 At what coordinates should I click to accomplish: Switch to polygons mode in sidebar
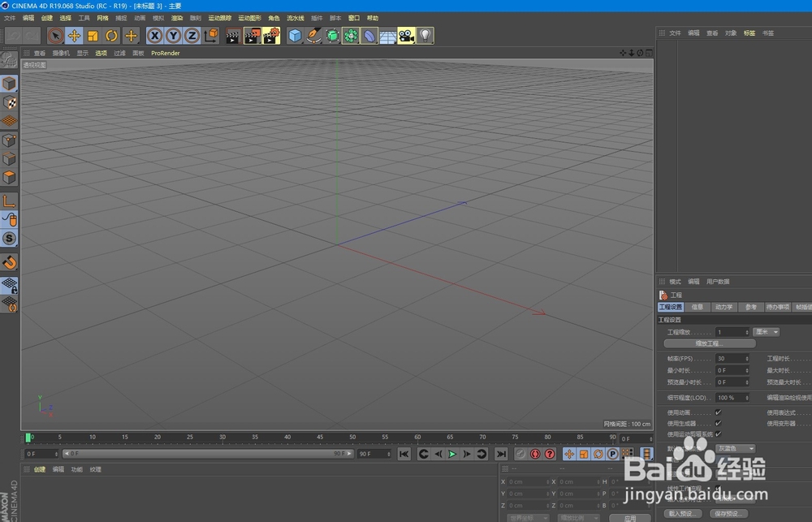pyautogui.click(x=9, y=177)
